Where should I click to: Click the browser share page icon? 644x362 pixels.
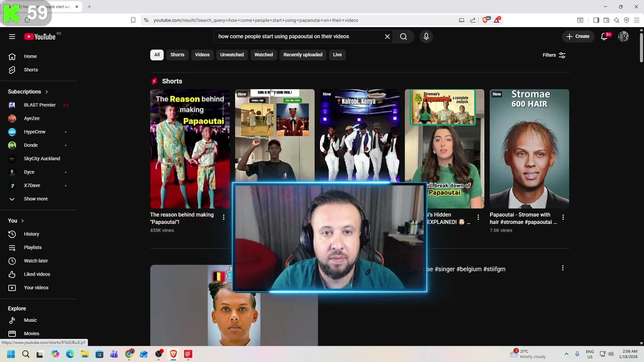pos(473,20)
